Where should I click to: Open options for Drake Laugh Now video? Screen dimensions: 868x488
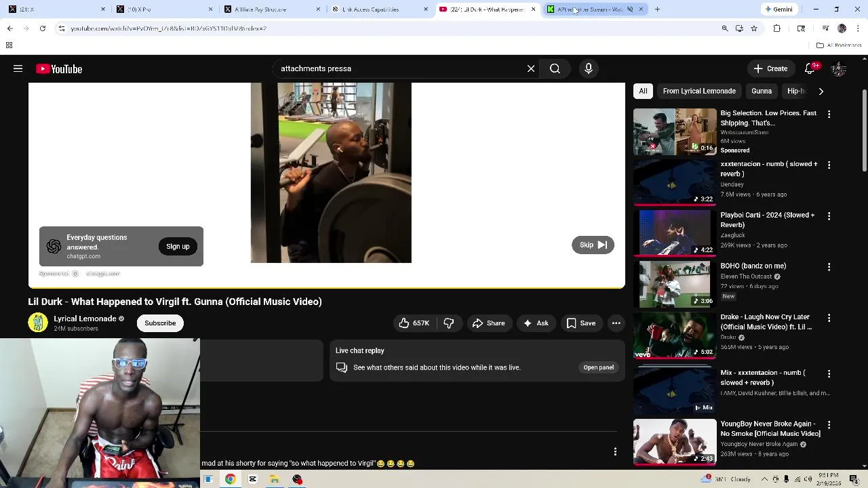829,318
